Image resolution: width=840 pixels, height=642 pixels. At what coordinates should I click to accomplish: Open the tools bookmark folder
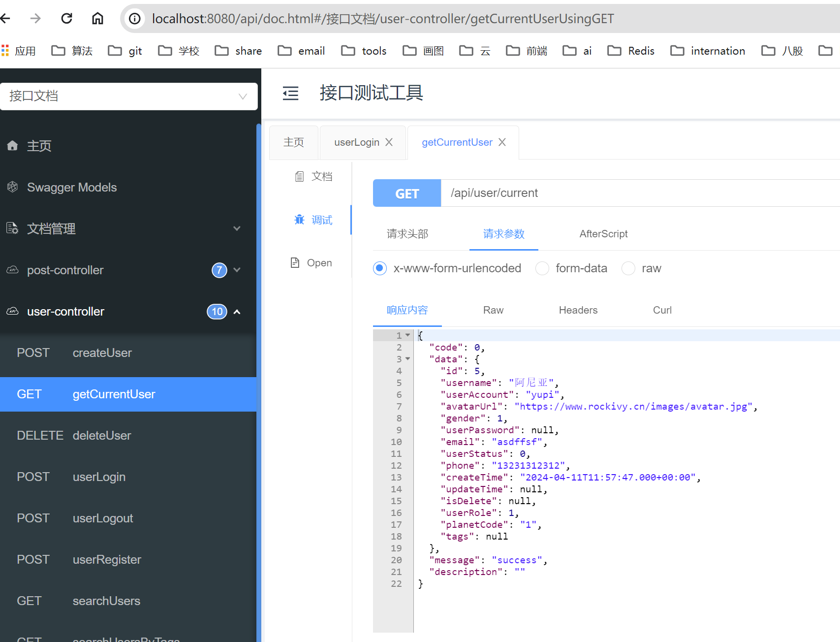click(364, 51)
